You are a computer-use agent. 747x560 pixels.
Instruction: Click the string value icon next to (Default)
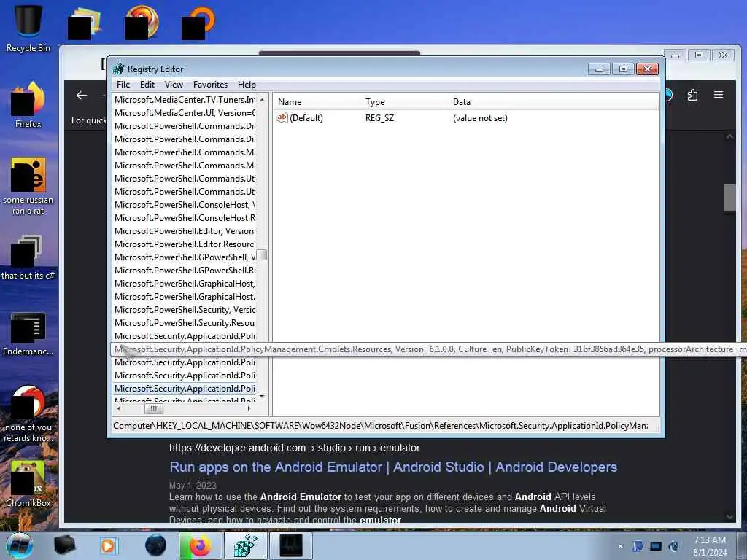(282, 117)
